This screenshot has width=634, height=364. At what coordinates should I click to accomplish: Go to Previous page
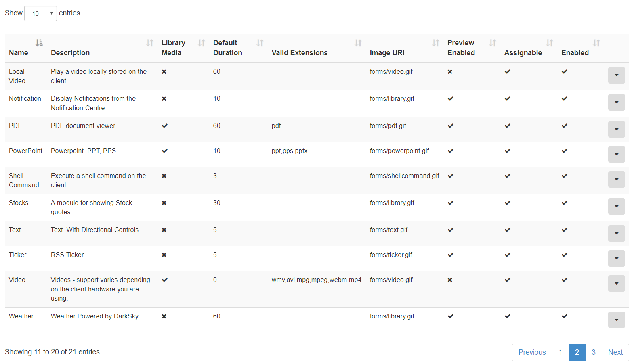[x=532, y=352]
